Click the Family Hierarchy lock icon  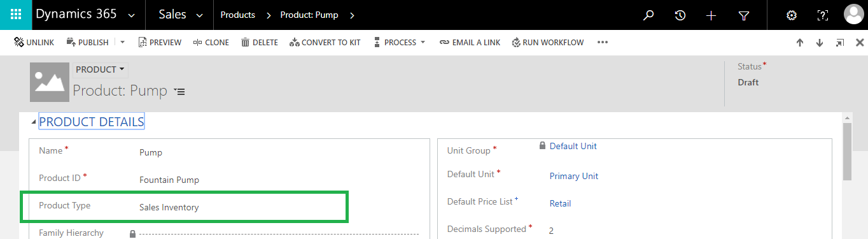click(x=132, y=234)
